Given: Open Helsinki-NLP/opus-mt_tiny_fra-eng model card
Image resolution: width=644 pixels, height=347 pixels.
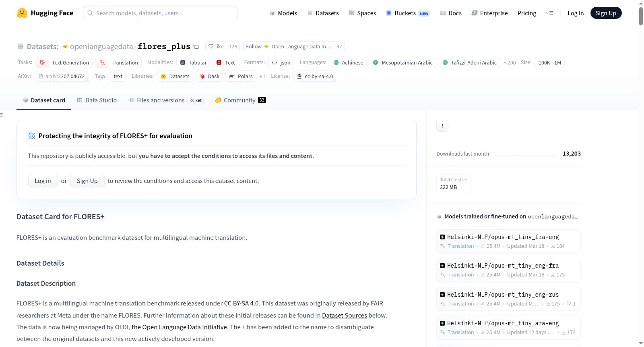Looking at the screenshot, I should (x=508, y=241).
